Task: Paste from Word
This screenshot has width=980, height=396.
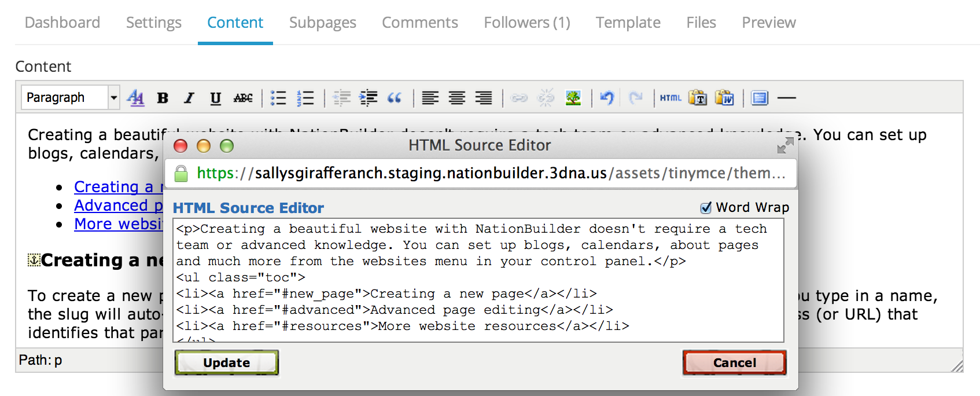Action: click(724, 98)
